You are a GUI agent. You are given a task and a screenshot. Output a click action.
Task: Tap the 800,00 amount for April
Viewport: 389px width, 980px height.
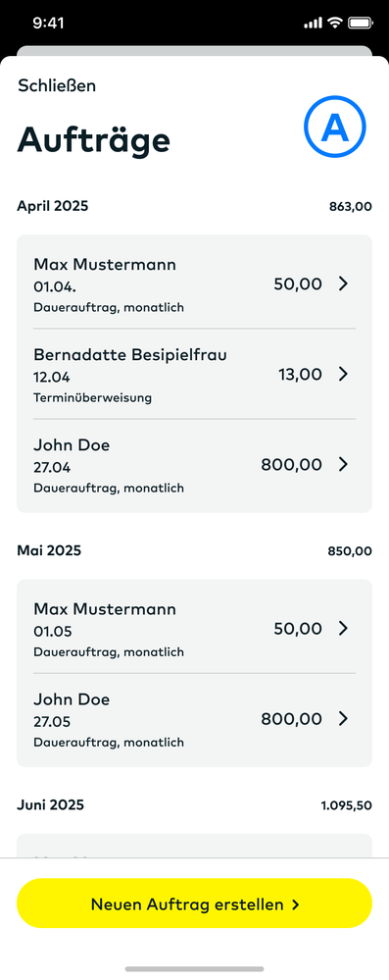[x=292, y=464]
